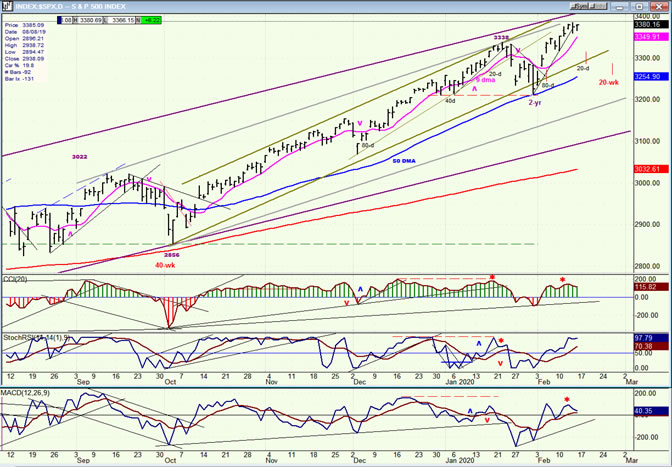Select the L 3366.15 low field
This screenshot has height=467, width=672.
point(119,20)
